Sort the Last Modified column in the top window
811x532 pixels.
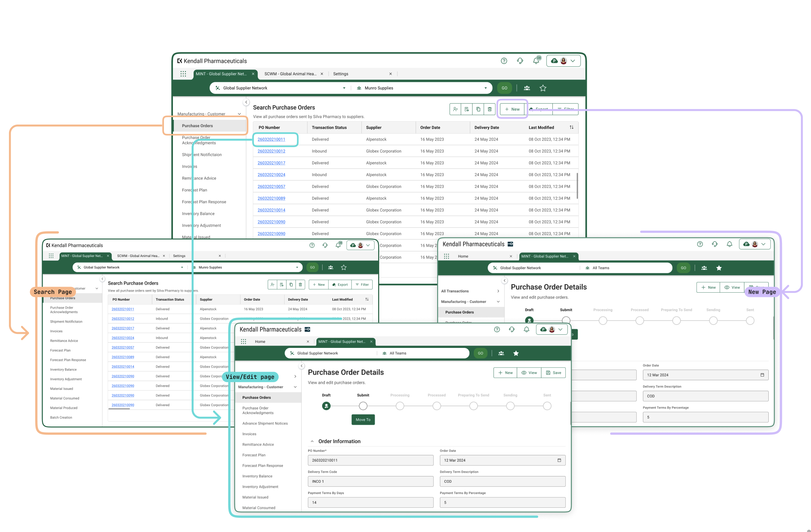pos(571,127)
